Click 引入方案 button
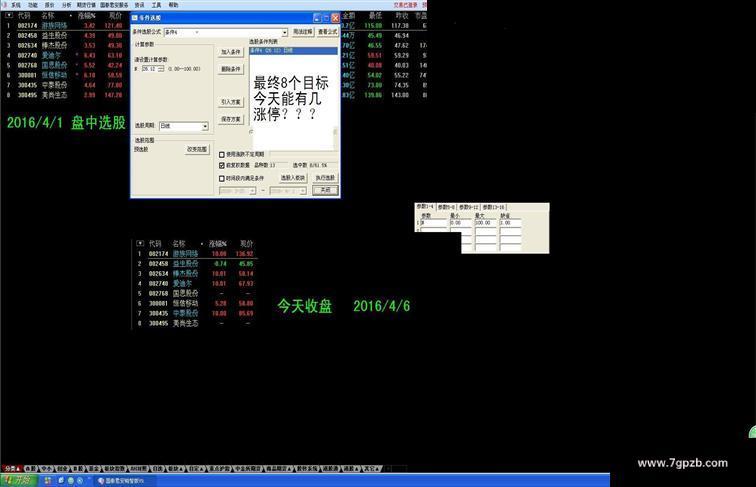756x487 pixels. (230, 102)
